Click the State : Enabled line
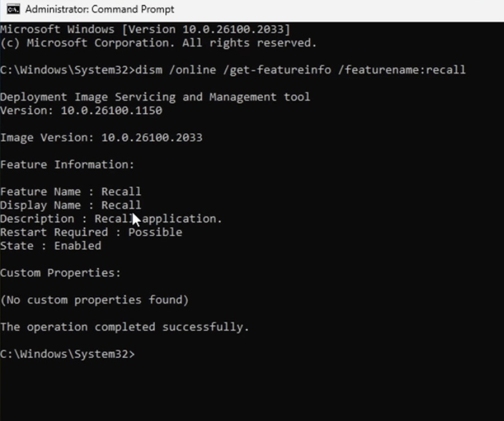This screenshot has width=504, height=421. [51, 246]
